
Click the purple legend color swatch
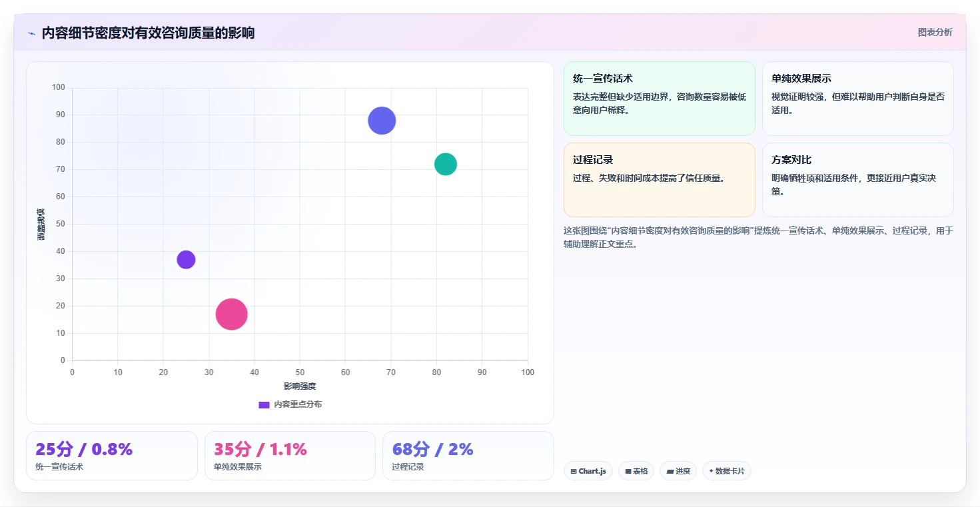pos(264,404)
